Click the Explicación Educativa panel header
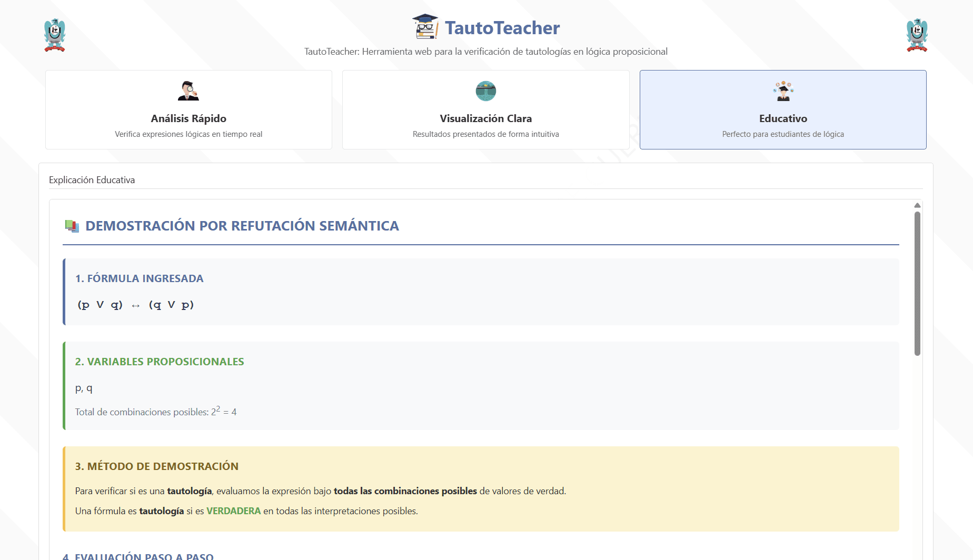Viewport: 973px width, 560px height. (92, 180)
